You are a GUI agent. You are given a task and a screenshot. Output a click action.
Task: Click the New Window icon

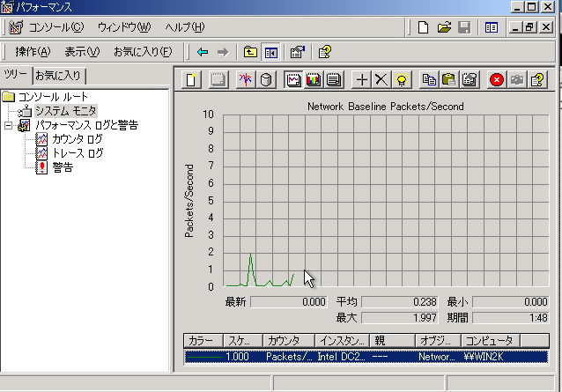(x=491, y=27)
